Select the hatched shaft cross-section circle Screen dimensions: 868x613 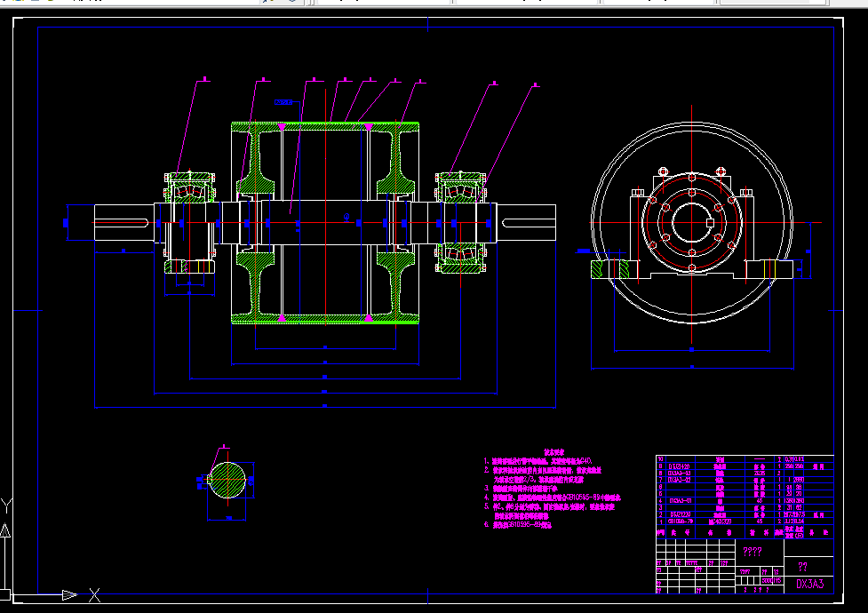tap(227, 480)
